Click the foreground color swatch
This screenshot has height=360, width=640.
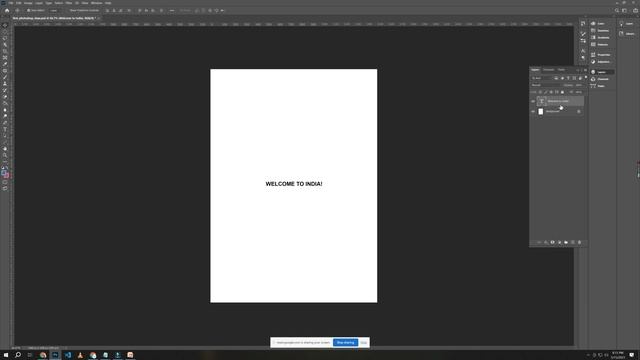(4, 172)
